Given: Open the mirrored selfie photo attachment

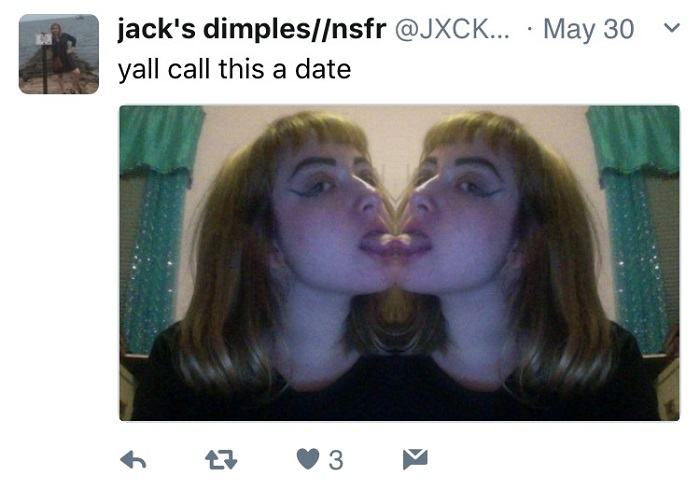Looking at the screenshot, I should click(x=400, y=263).
